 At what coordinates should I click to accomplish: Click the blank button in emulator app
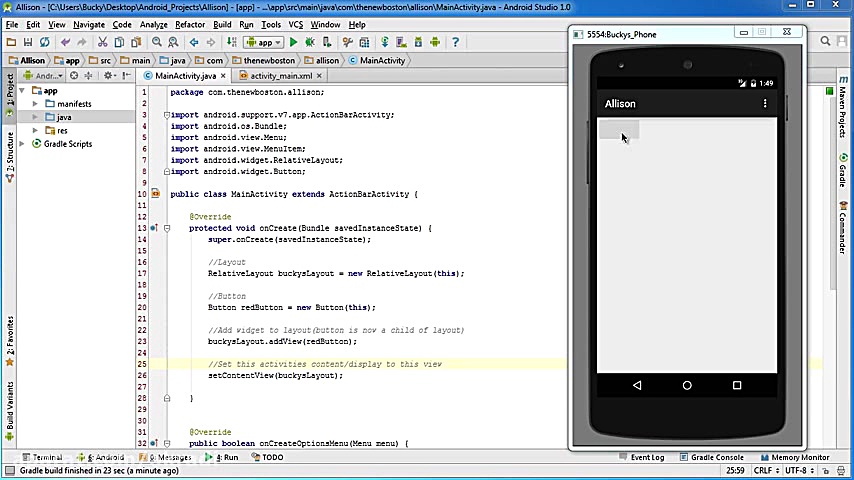(x=619, y=130)
